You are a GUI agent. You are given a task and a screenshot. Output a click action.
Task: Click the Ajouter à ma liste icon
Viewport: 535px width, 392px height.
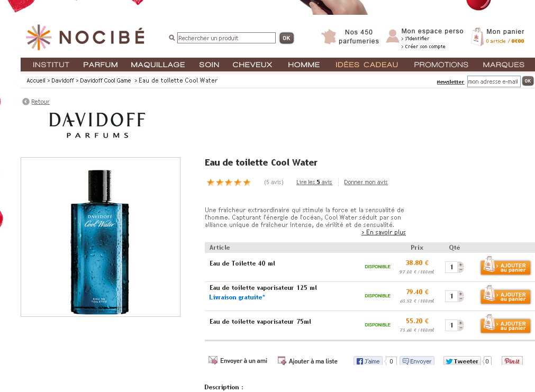[x=282, y=361]
